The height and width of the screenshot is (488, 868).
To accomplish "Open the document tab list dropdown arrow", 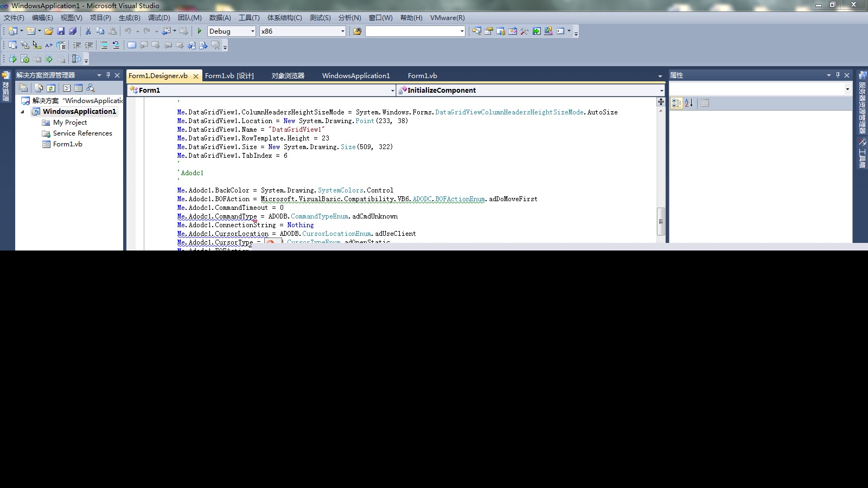I will tap(660, 76).
